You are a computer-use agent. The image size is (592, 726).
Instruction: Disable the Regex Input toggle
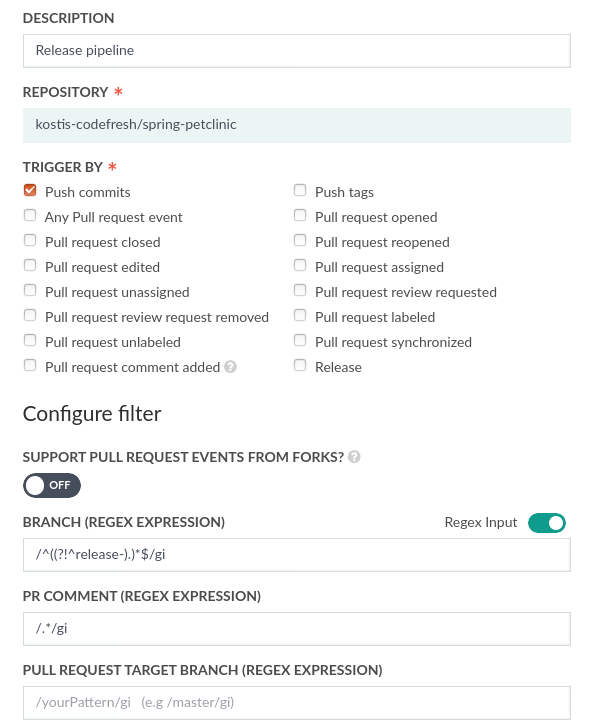click(x=547, y=523)
